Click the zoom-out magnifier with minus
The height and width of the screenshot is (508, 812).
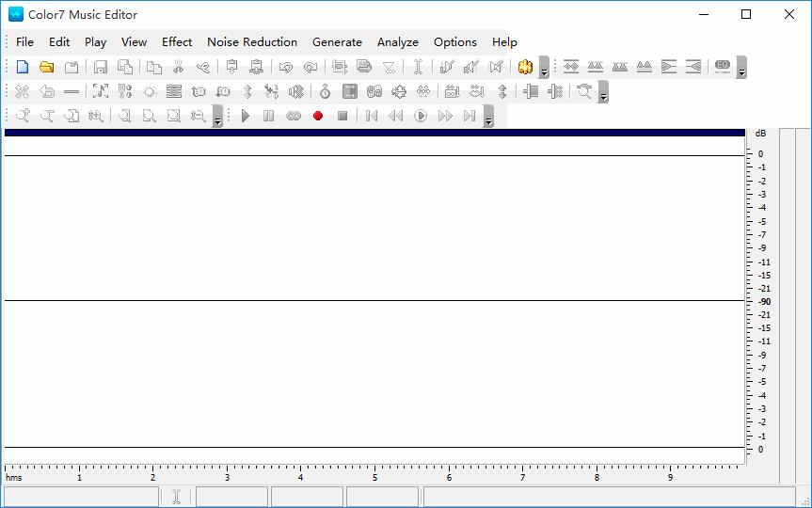[x=47, y=116]
